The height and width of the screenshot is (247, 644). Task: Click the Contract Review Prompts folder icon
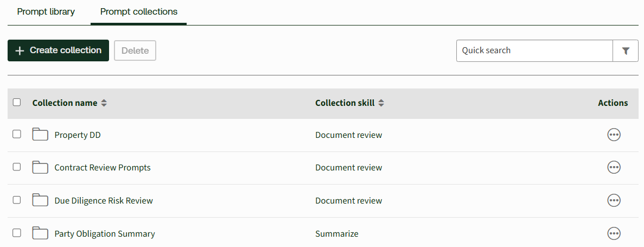tap(40, 168)
